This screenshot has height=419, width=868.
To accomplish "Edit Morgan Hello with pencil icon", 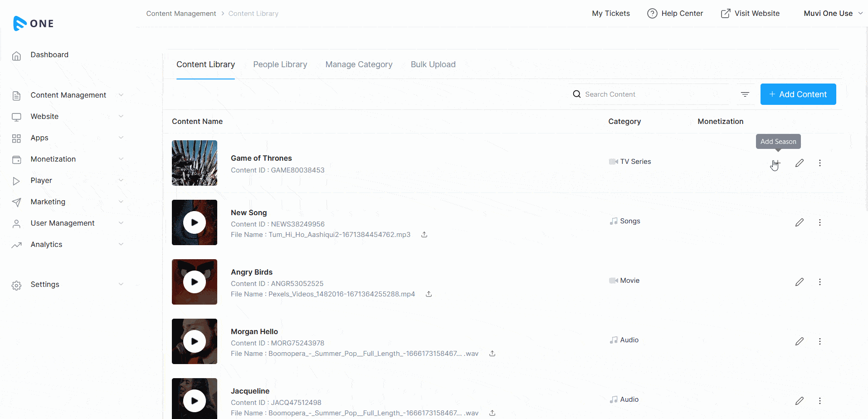I will tap(800, 341).
